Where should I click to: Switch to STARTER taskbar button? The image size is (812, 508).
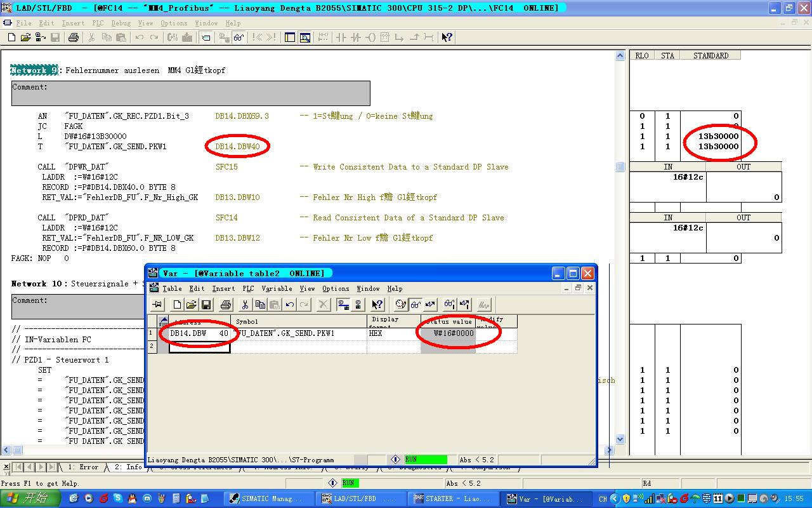(454, 499)
